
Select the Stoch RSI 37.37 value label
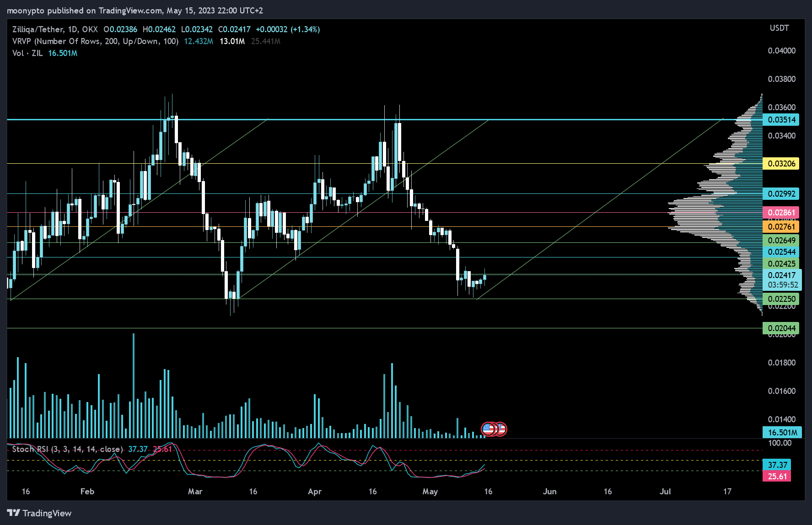pos(777,465)
